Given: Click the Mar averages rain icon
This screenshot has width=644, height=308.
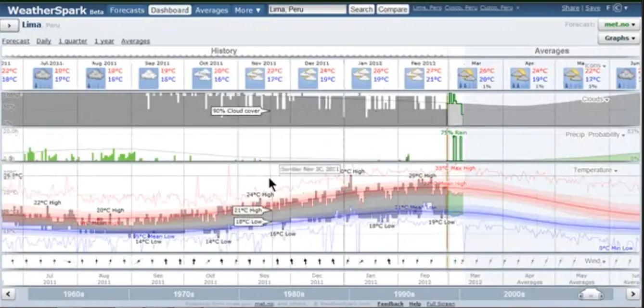Looking at the screenshot, I should tap(467, 78).
